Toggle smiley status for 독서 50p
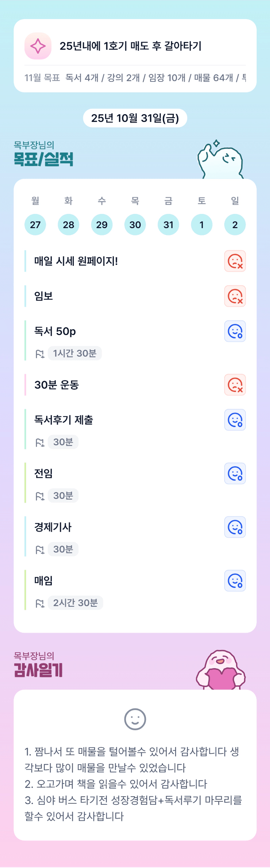This screenshot has height=868, width=270. (x=235, y=331)
